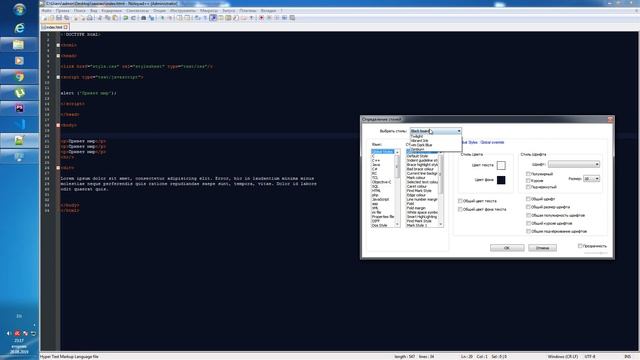This screenshot has height=360, width=640.
Task: Check the Подчеркнутый (underline) checkbox
Action: (x=528, y=187)
